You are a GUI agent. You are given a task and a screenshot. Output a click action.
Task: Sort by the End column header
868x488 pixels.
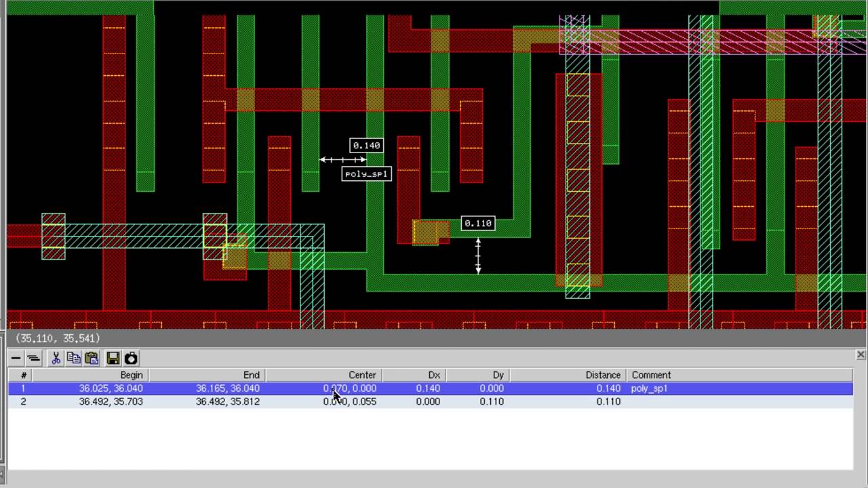pos(207,375)
